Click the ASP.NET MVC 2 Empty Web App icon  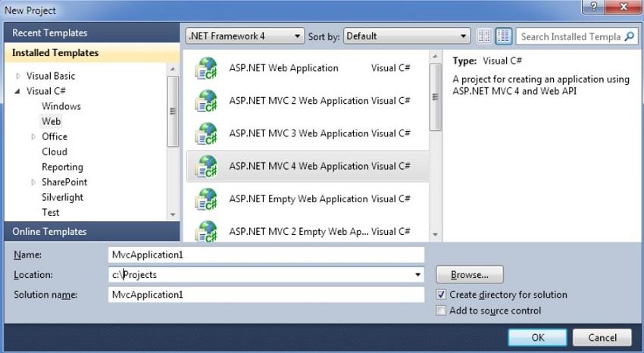[206, 231]
